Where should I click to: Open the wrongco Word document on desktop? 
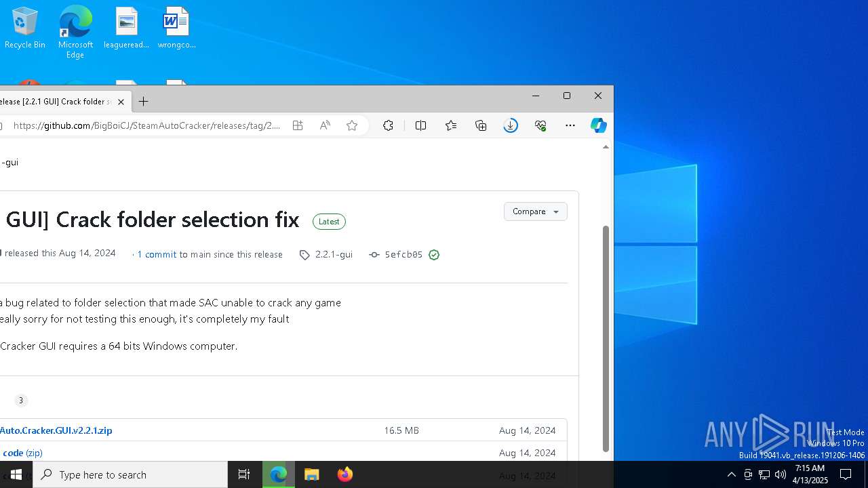coord(176,28)
